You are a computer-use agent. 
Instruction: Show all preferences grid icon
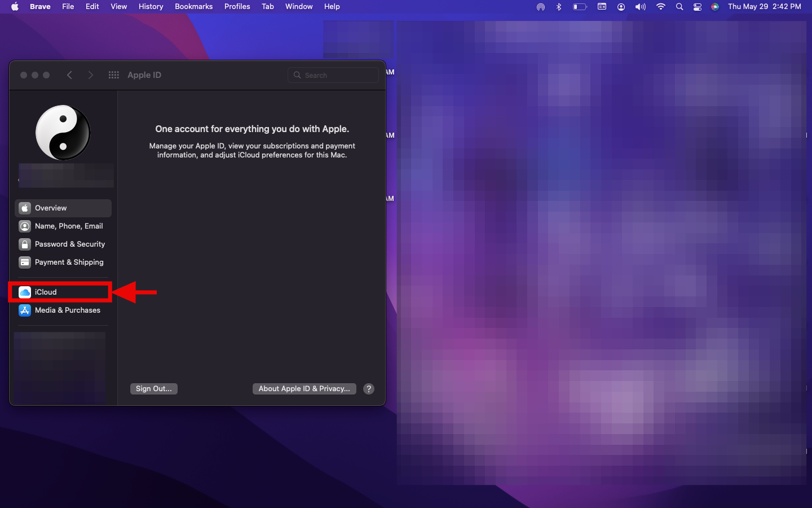click(113, 75)
